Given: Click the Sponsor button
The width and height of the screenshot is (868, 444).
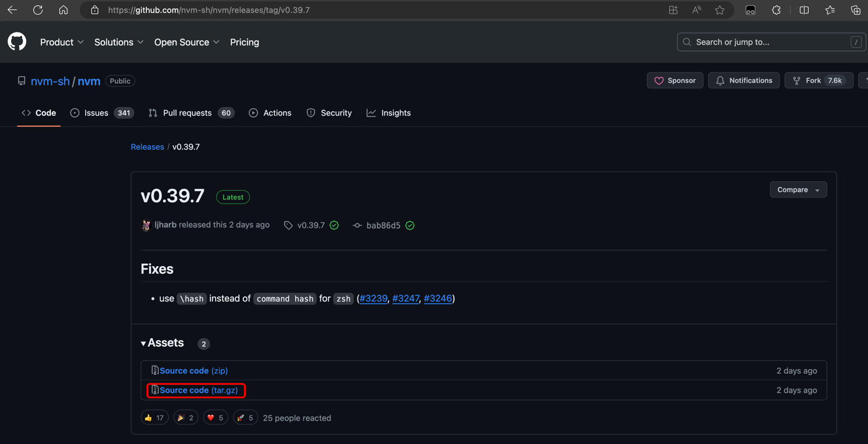Looking at the screenshot, I should pos(675,80).
